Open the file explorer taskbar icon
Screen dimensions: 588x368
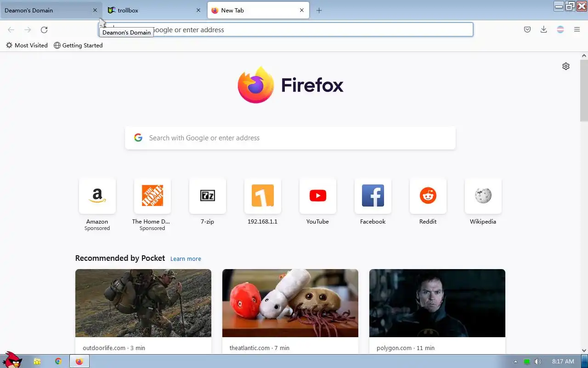pos(37,362)
